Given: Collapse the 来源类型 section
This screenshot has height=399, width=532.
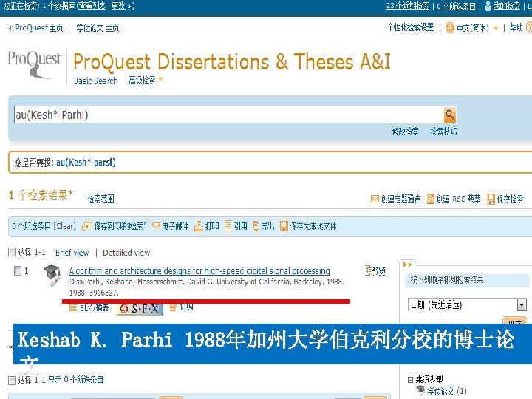Looking at the screenshot, I should (410, 379).
